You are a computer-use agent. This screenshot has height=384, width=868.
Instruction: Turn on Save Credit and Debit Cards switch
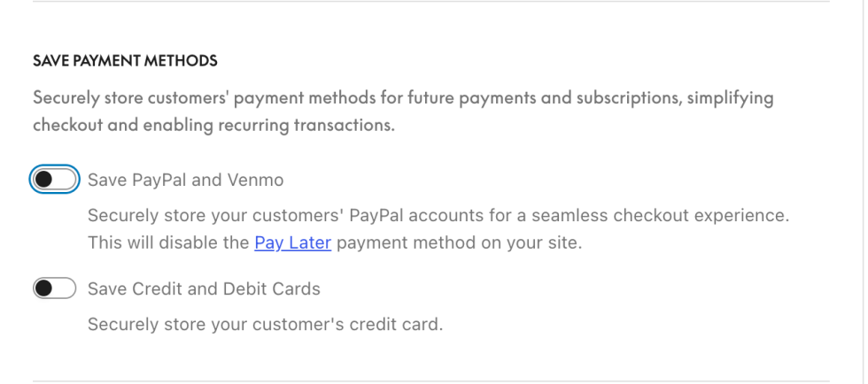tap(54, 288)
